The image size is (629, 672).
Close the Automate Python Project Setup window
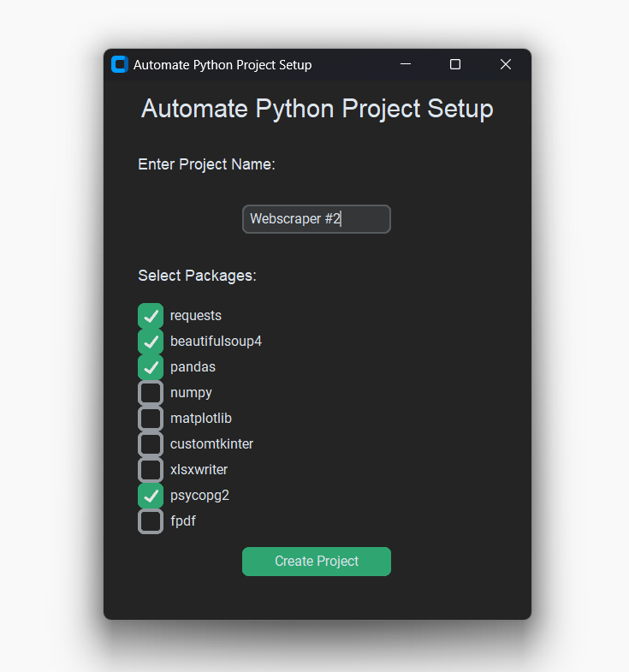pos(506,65)
